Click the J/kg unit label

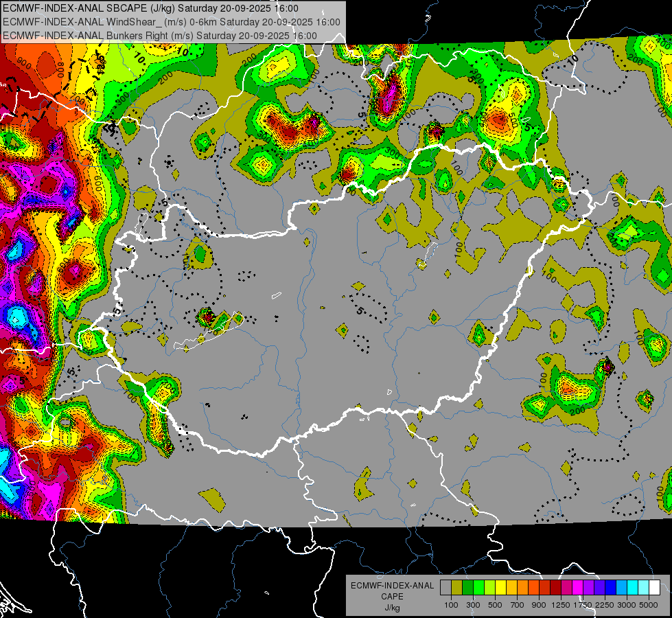click(x=392, y=608)
